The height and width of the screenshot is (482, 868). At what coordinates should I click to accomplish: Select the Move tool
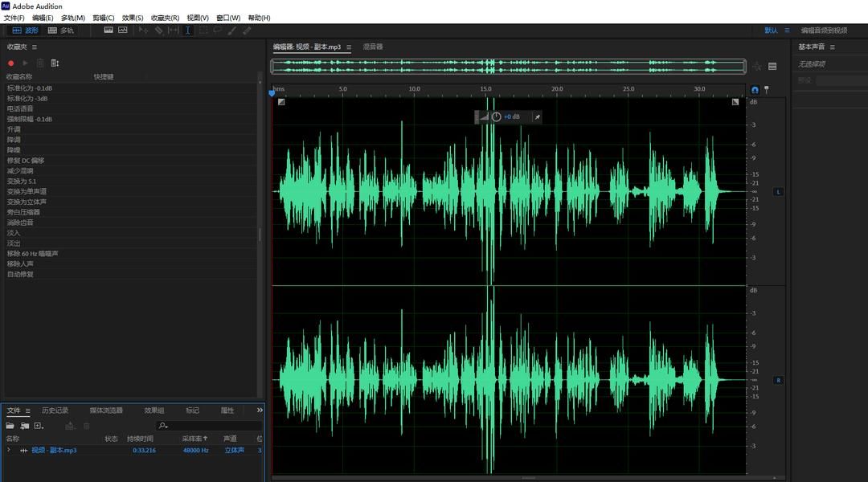click(x=143, y=30)
